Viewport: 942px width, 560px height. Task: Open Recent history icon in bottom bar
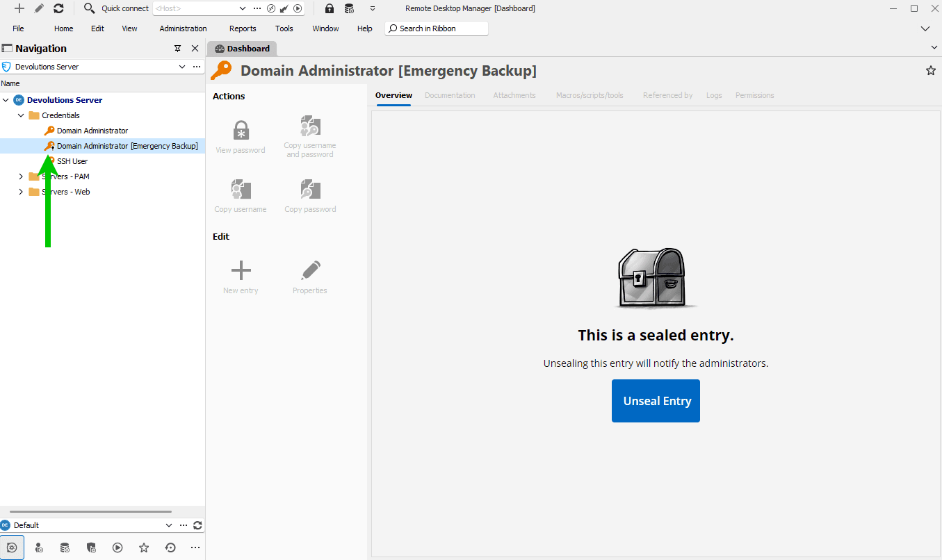tap(170, 547)
